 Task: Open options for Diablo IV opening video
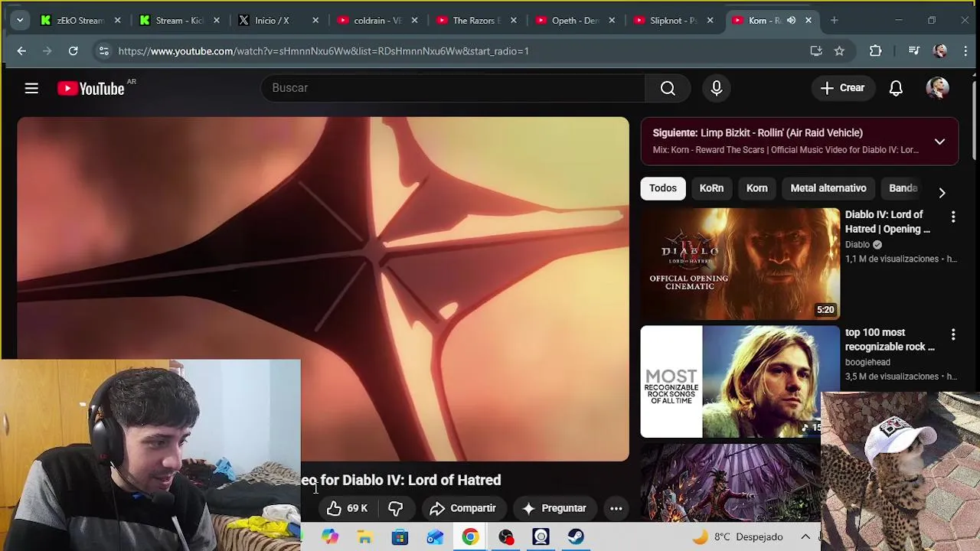click(953, 218)
